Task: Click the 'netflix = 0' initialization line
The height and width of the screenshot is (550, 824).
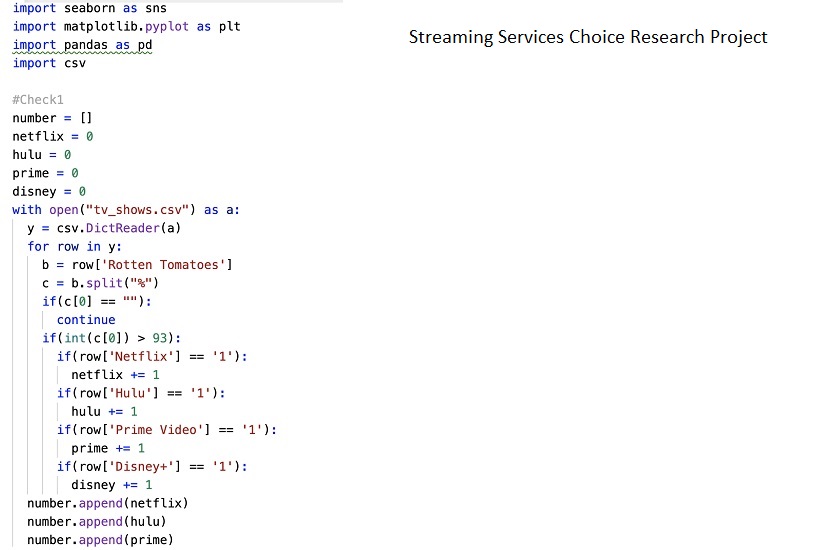Action: pos(52,136)
